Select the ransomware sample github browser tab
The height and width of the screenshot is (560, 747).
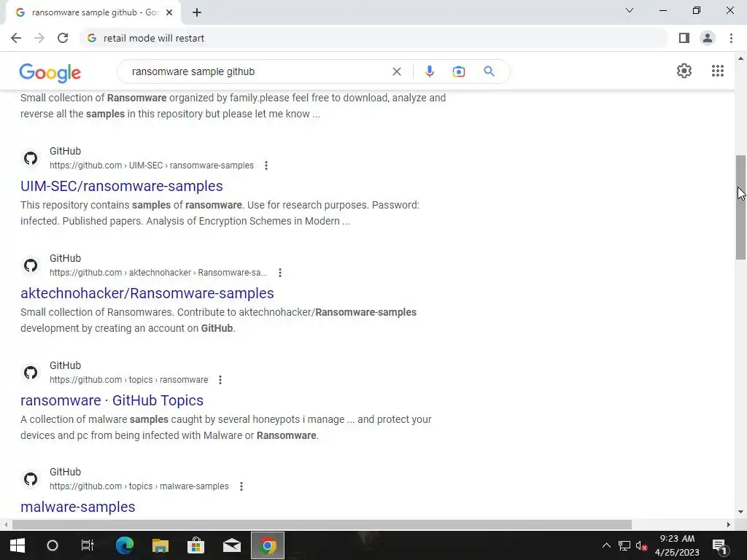tap(93, 12)
